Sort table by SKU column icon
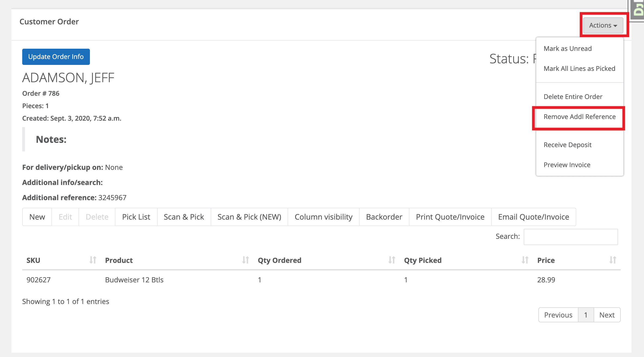Image resolution: width=644 pixels, height=357 pixels. 93,260
